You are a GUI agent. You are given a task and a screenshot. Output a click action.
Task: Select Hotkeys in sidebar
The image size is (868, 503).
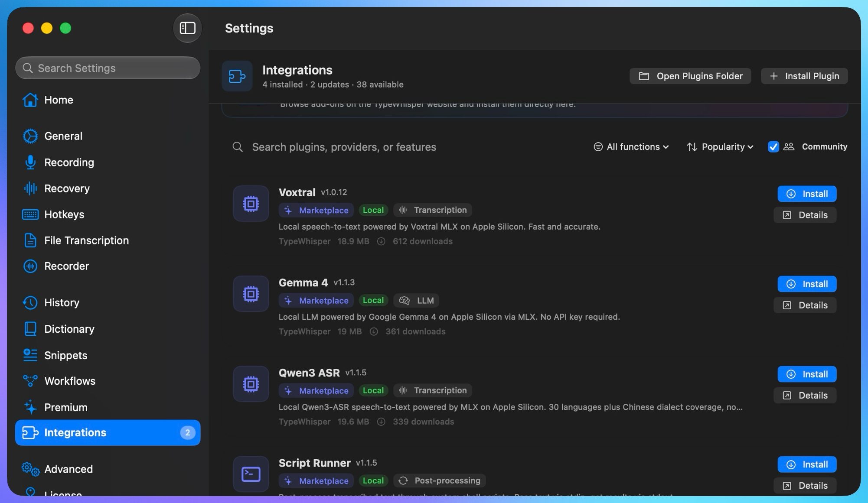[x=108, y=214]
